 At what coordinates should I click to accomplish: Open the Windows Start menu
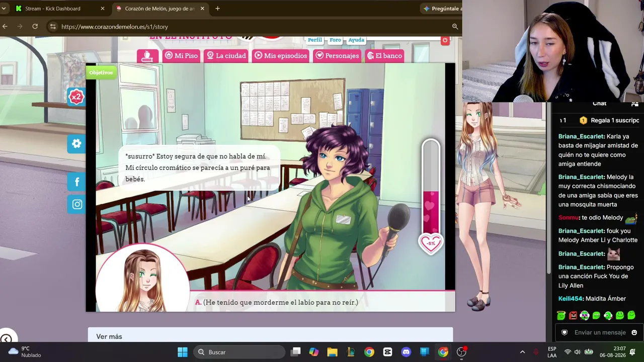(x=183, y=352)
